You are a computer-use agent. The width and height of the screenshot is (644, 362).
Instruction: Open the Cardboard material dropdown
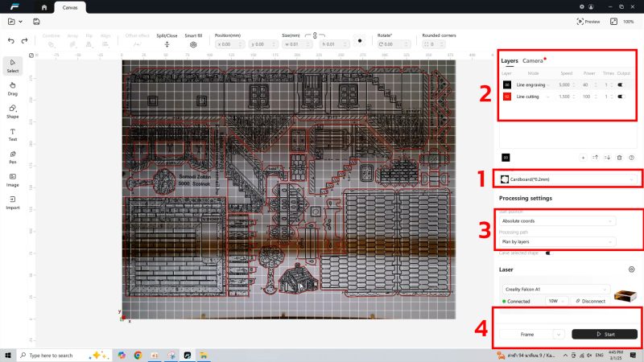point(568,179)
